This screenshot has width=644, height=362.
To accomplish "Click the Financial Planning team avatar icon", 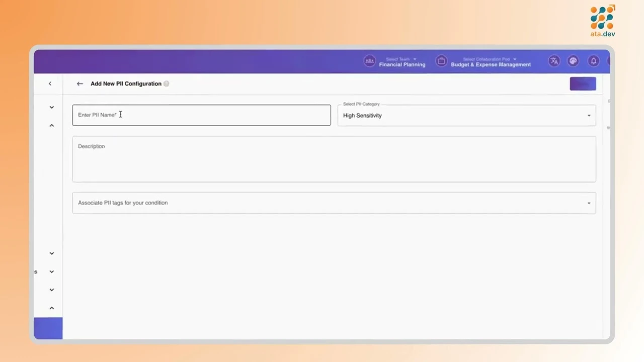I will click(369, 61).
